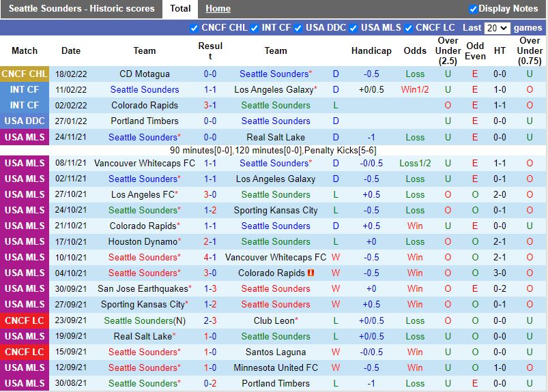
Task: Open the Last 20 games dropdown
Action: pyautogui.click(x=497, y=28)
